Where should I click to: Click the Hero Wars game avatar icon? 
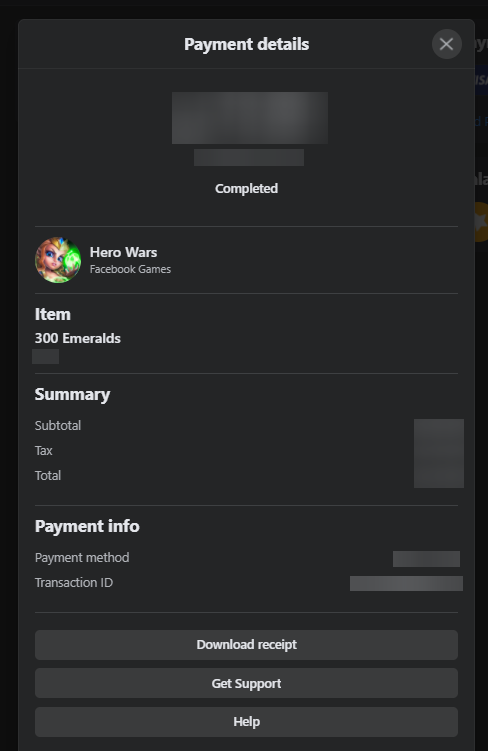pos(58,260)
